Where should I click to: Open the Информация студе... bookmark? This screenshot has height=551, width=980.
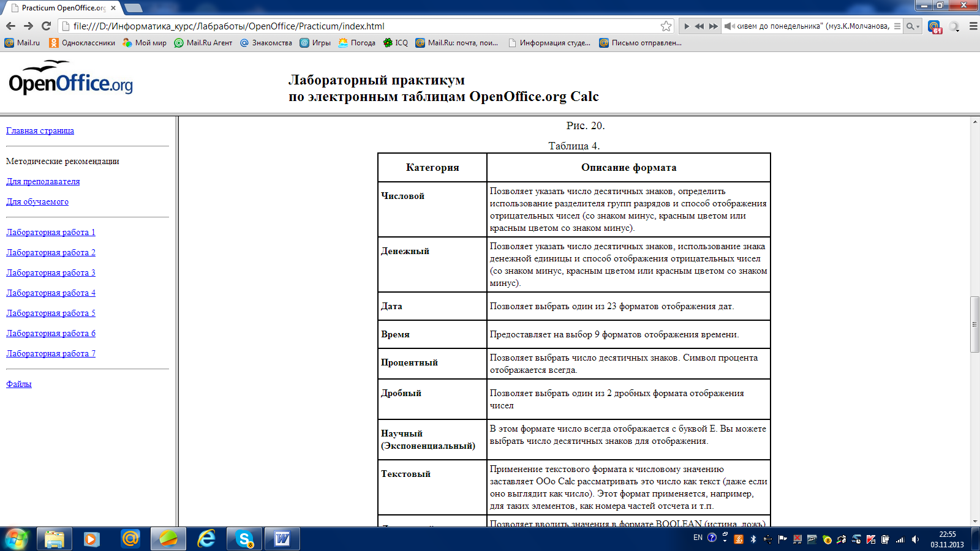coord(549,43)
